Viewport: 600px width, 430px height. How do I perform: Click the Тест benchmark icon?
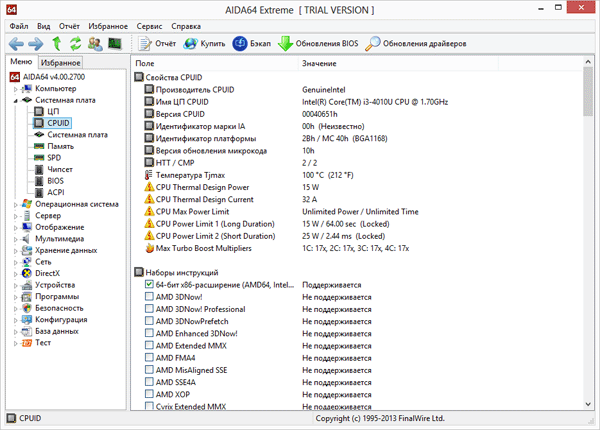tap(26, 343)
